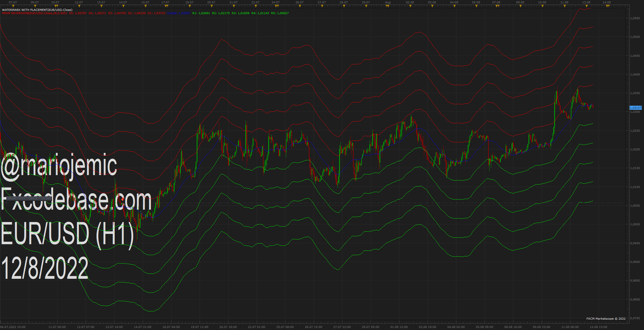The image size is (644, 330).
Task: Click the R4: 1,01143 level value
Action: (260, 13)
